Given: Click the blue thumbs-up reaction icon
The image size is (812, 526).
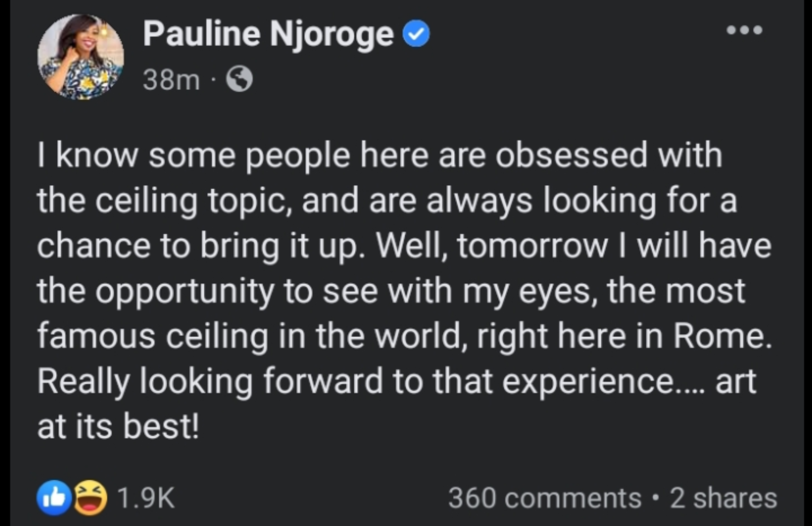Looking at the screenshot, I should 54,498.
